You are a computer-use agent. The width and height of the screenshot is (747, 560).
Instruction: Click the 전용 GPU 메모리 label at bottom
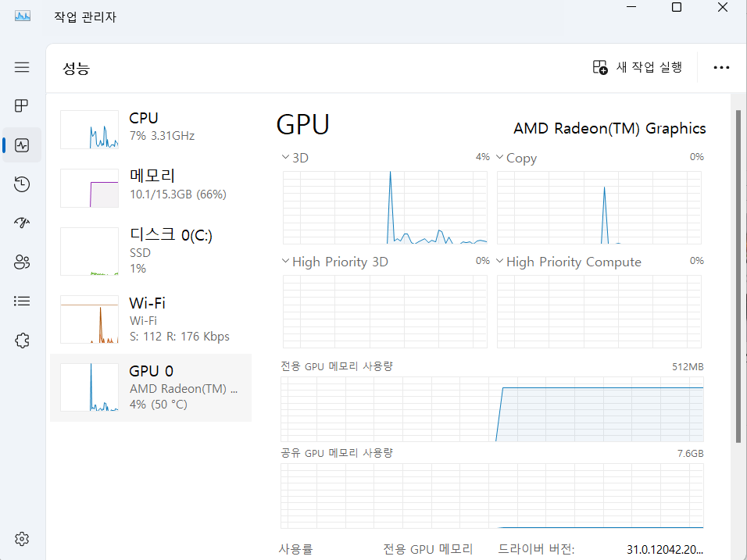428,550
